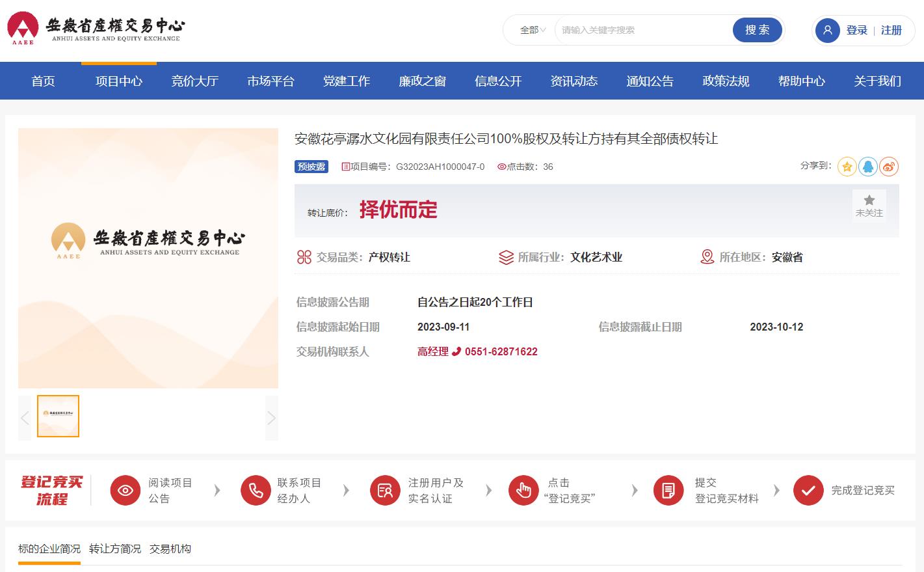Click the AAEE logo in the header
The image size is (924, 572).
pos(96,29)
